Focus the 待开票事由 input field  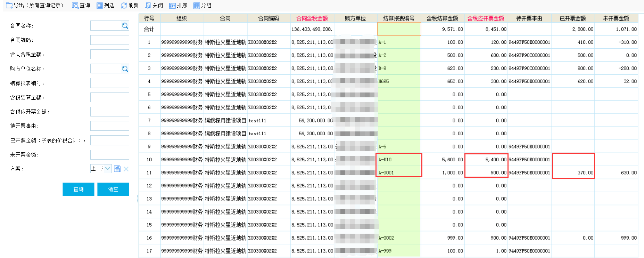point(110,126)
